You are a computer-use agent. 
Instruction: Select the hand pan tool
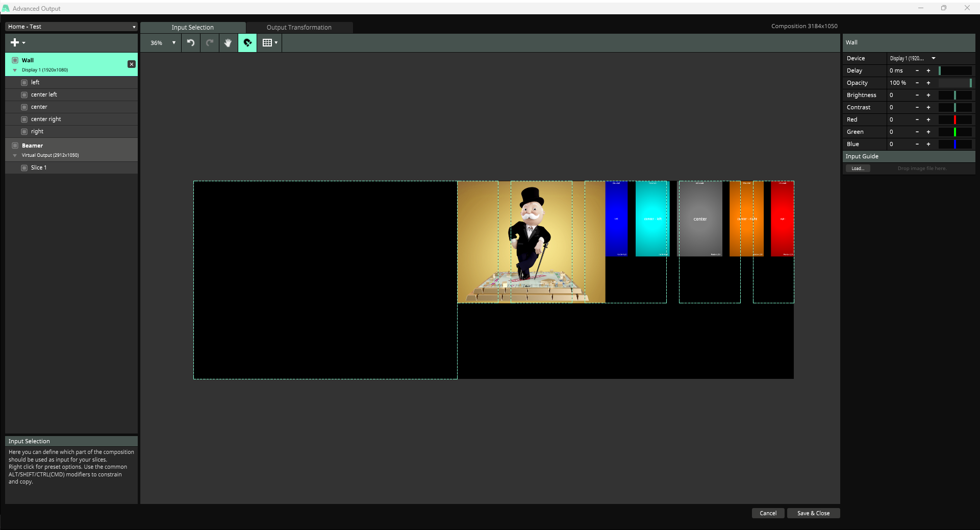(228, 43)
